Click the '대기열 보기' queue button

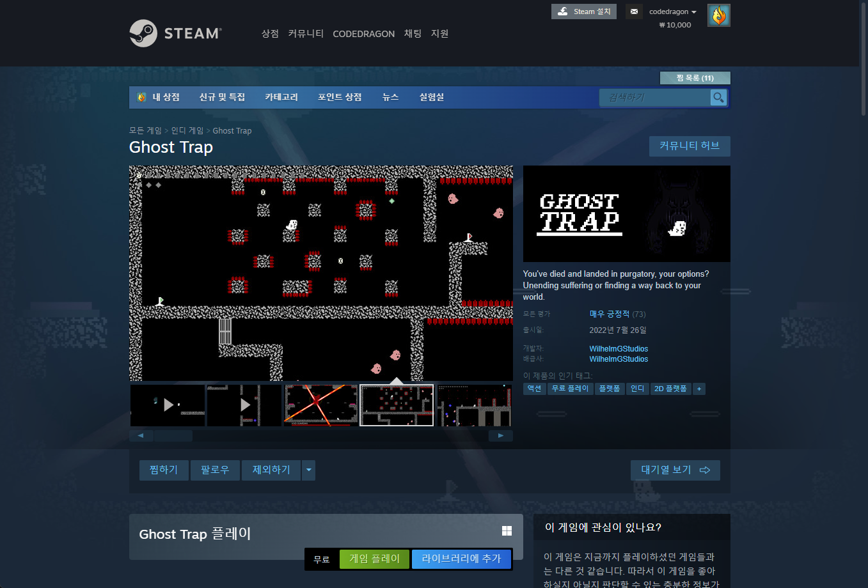(x=675, y=470)
